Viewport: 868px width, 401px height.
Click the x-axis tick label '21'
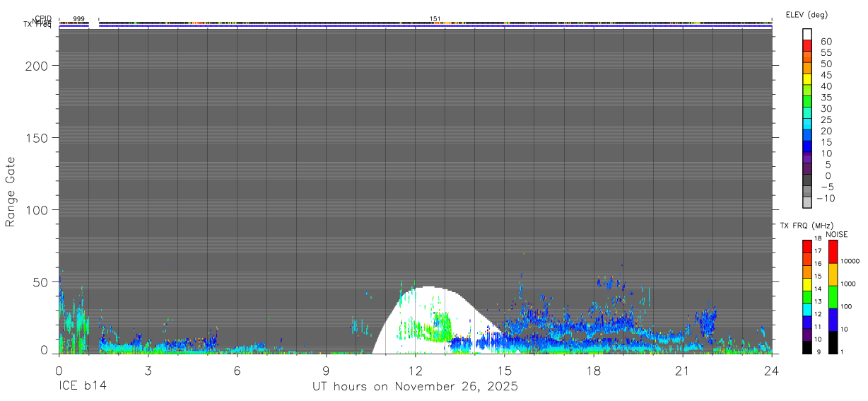(x=683, y=371)
